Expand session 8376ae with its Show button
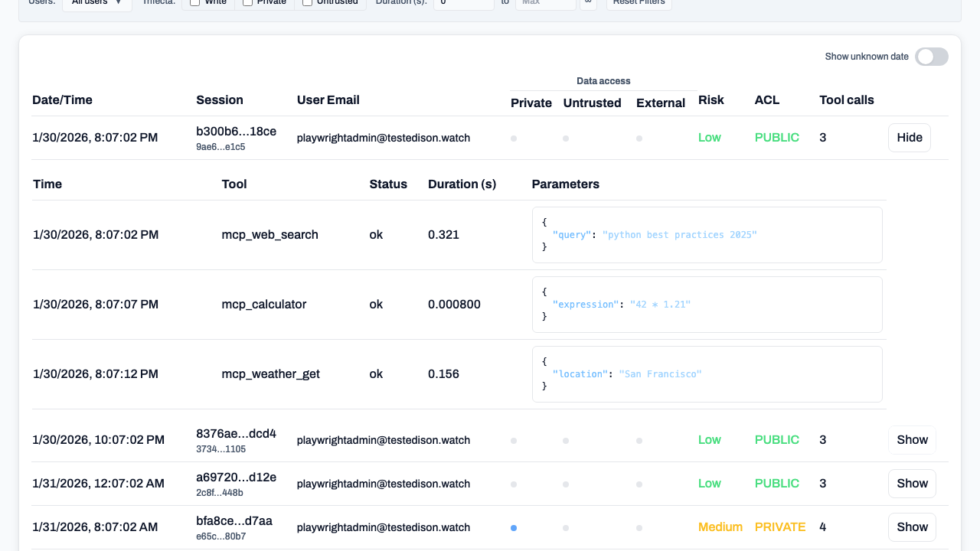 pyautogui.click(x=911, y=440)
